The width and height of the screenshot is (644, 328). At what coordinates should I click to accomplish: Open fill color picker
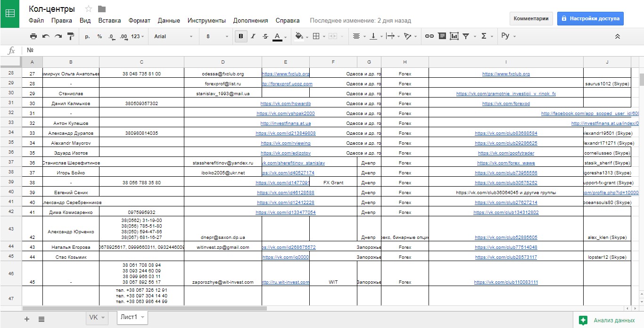coord(301,36)
